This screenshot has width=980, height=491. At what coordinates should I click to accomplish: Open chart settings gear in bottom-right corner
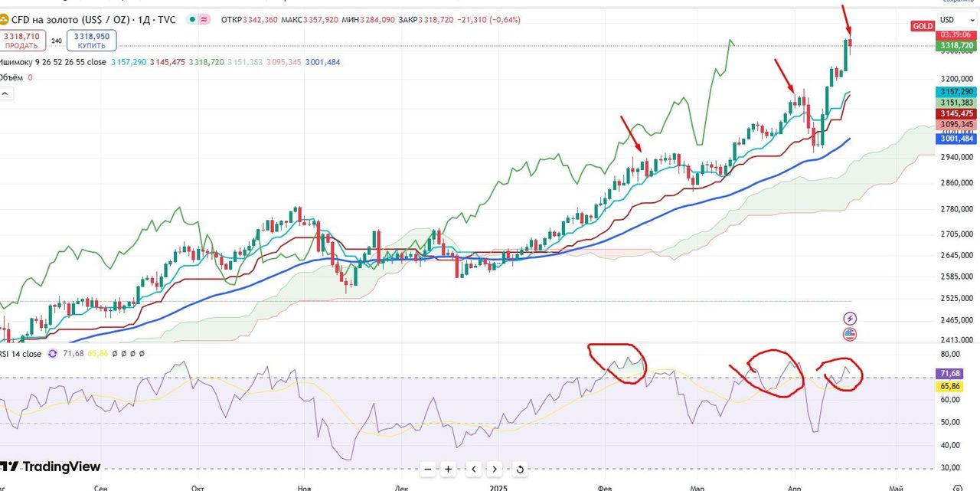956,487
